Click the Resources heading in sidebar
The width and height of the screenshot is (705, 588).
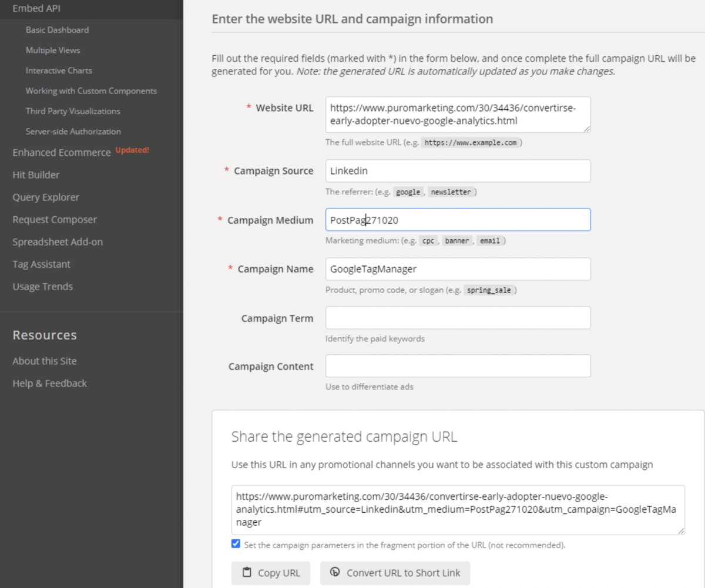point(45,335)
